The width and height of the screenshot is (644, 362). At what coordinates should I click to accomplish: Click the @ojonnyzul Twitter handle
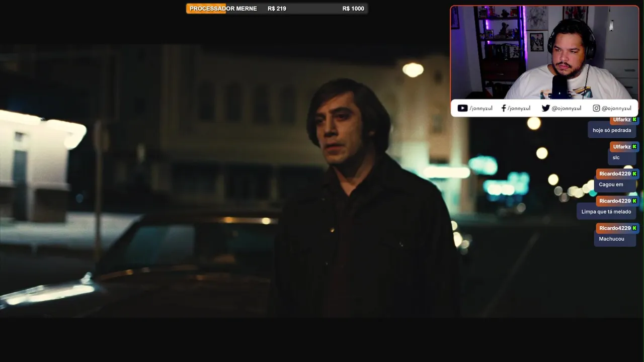pos(567,108)
